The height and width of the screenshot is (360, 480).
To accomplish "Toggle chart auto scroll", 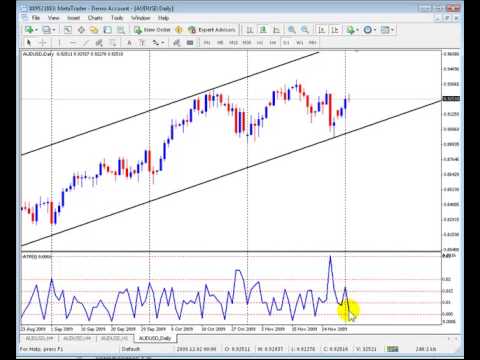I will 322,30.
